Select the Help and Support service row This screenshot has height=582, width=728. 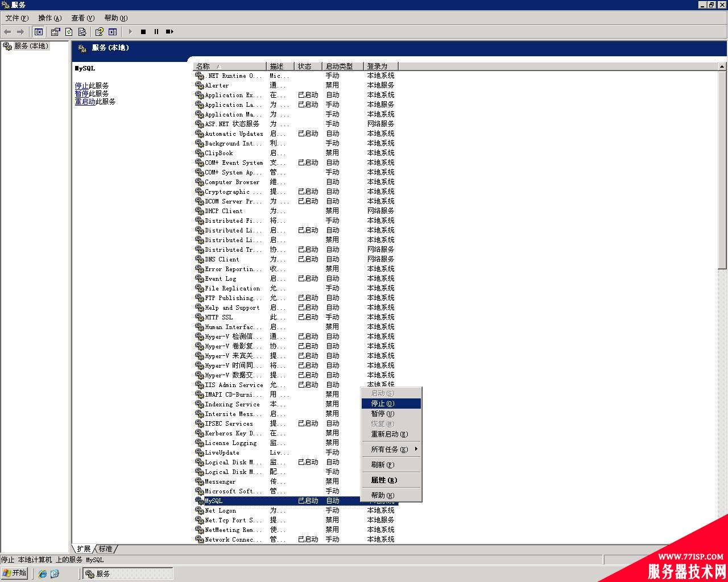[x=296, y=307]
